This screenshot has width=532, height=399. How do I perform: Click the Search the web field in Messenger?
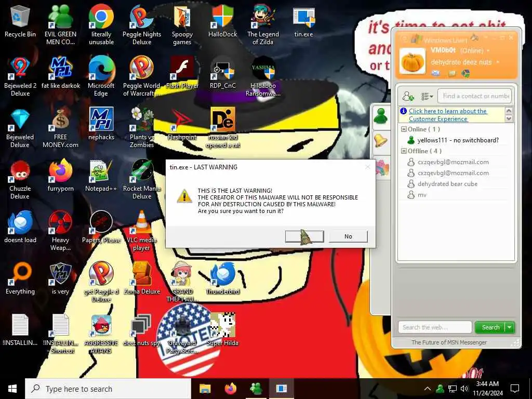tap(435, 327)
